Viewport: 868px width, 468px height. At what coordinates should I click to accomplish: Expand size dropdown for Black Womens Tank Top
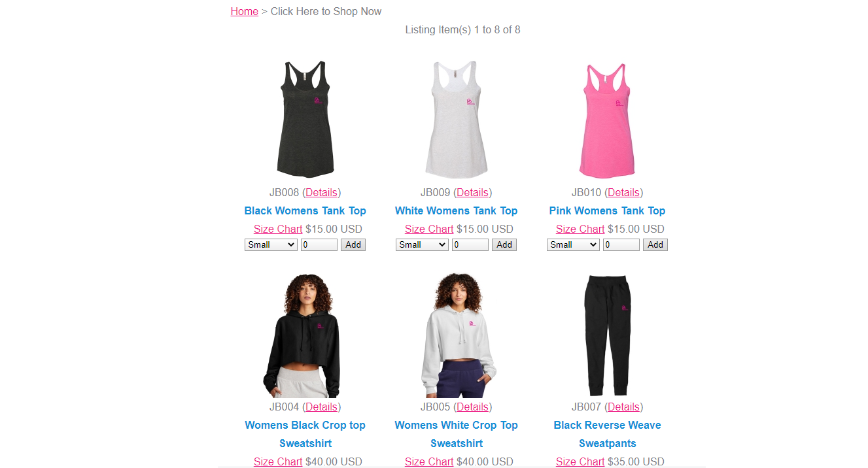(271, 244)
